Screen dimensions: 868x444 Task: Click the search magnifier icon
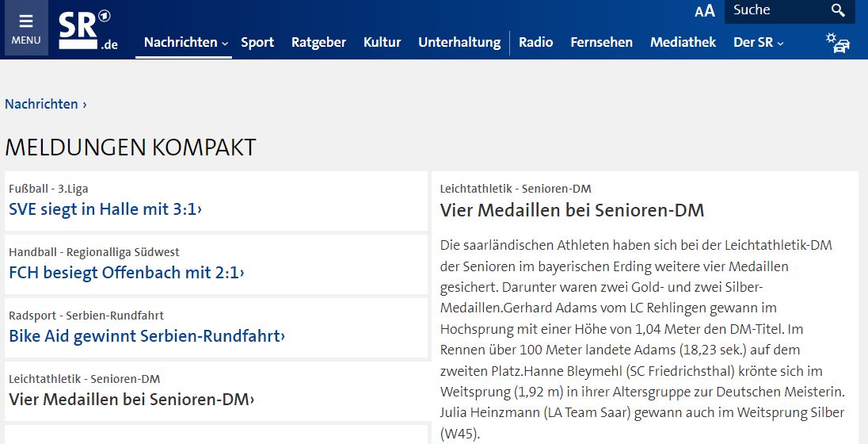pos(838,10)
